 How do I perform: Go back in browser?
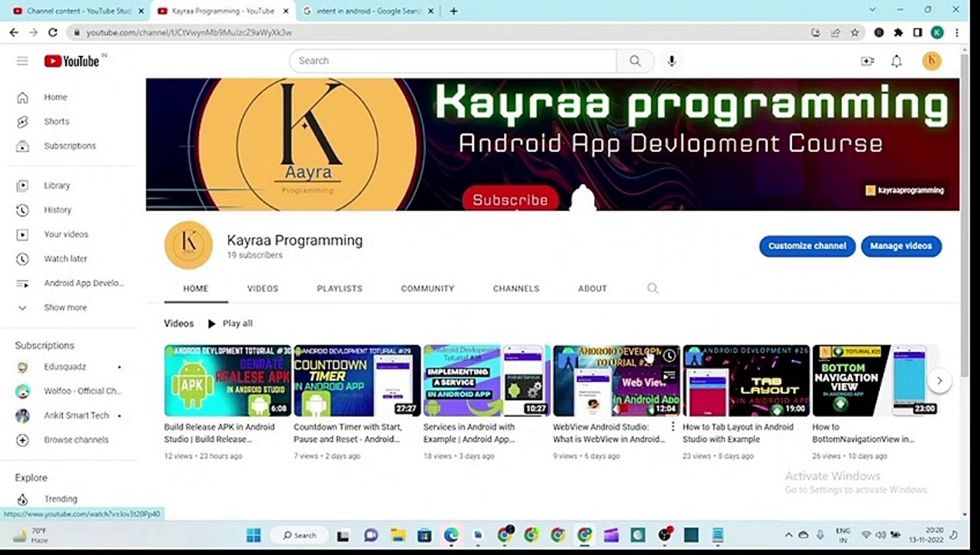click(13, 32)
